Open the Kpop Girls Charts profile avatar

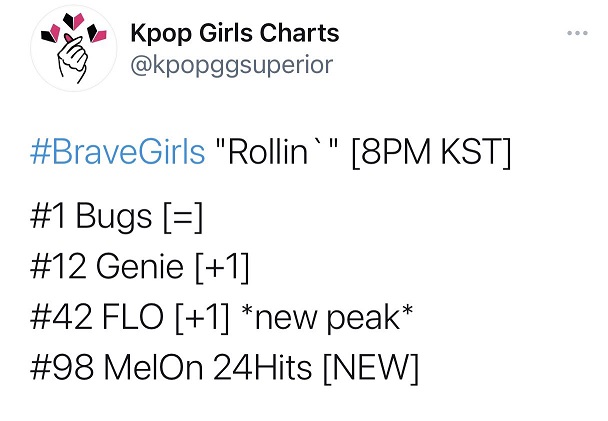tap(74, 48)
